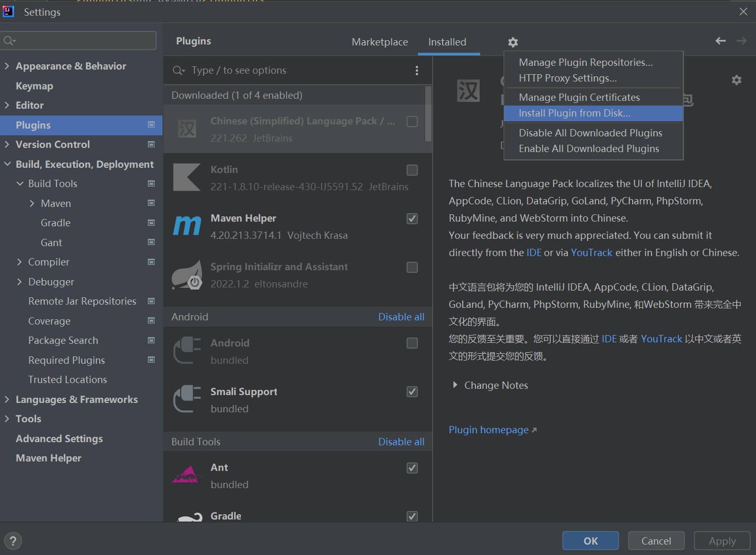The width and height of the screenshot is (756, 555).
Task: Select Trusted Locations tree item
Action: coord(67,379)
